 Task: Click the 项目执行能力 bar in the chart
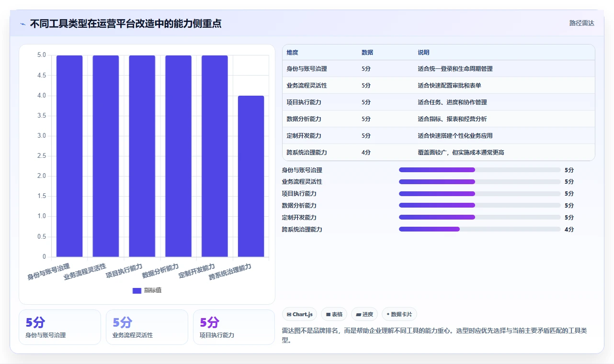tap(142, 156)
